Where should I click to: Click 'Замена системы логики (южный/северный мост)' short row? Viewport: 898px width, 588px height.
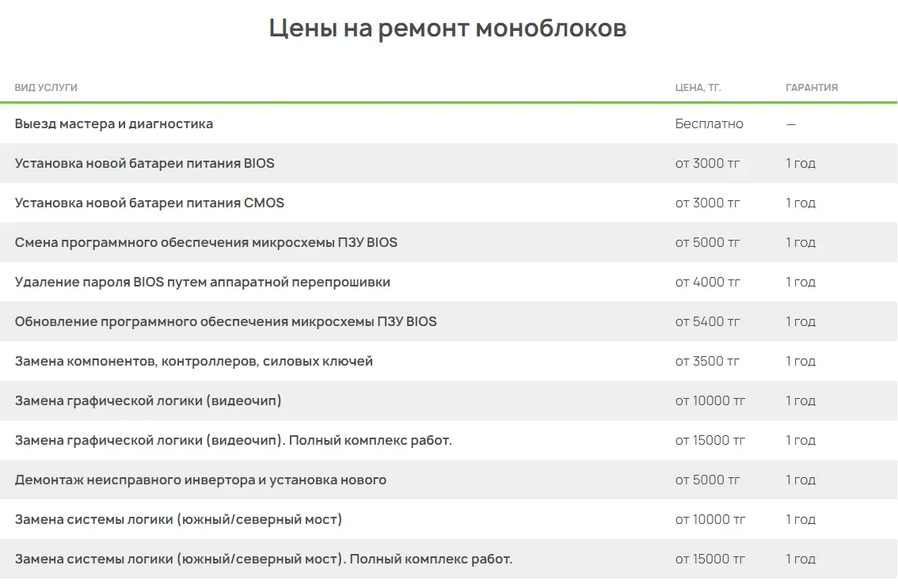(x=178, y=520)
